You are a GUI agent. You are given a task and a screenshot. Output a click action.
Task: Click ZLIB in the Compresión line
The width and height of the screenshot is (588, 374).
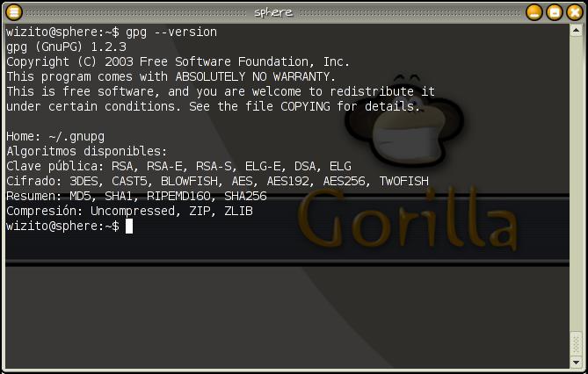(x=238, y=211)
